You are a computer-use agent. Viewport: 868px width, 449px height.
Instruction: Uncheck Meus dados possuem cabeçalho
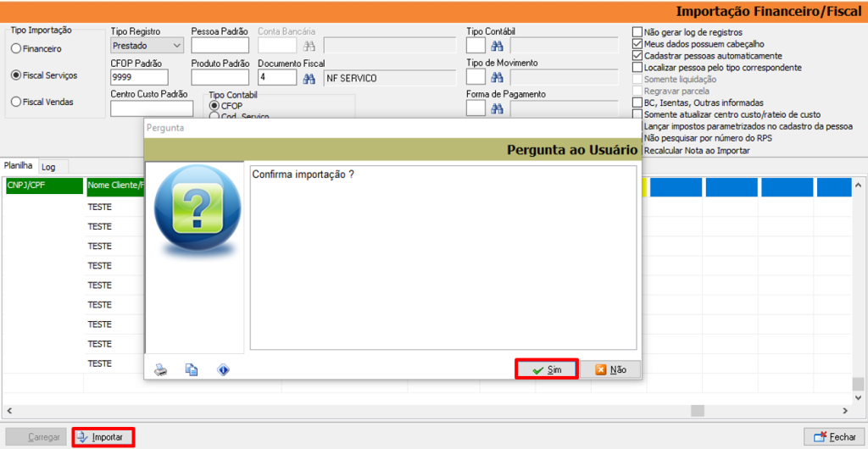[x=637, y=44]
